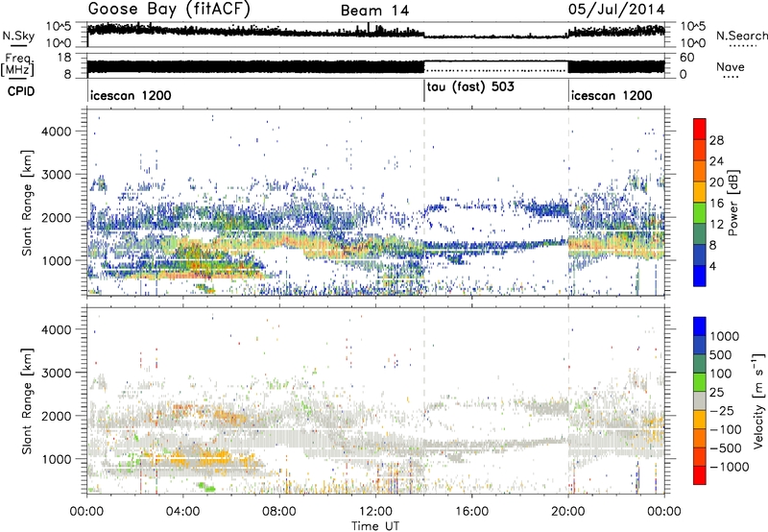Click the 18 tick on frequency axis

(x=64, y=58)
